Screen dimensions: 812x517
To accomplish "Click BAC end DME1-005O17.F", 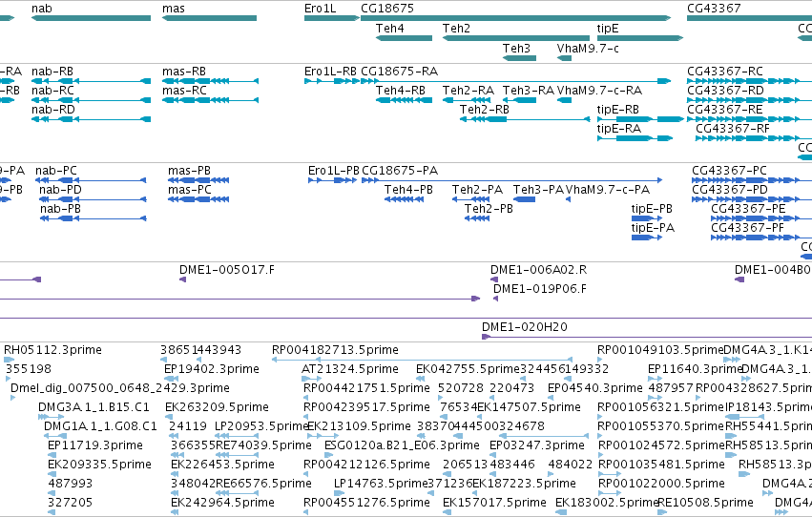I will click(182, 279).
